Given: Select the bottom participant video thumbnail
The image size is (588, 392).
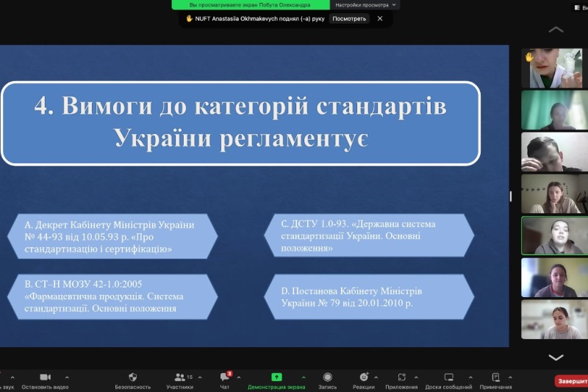Looking at the screenshot, I should point(555,319).
